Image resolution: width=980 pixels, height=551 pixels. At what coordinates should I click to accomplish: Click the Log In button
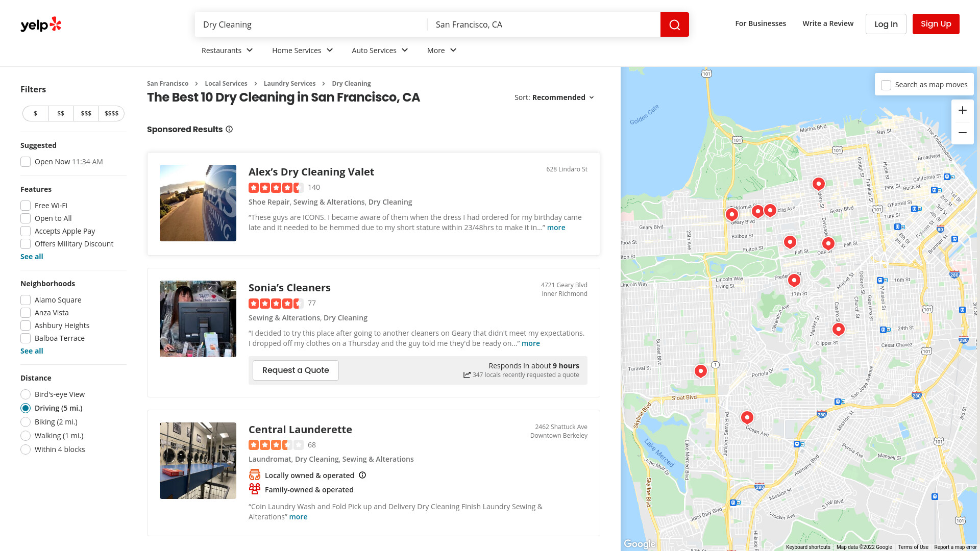point(886,24)
